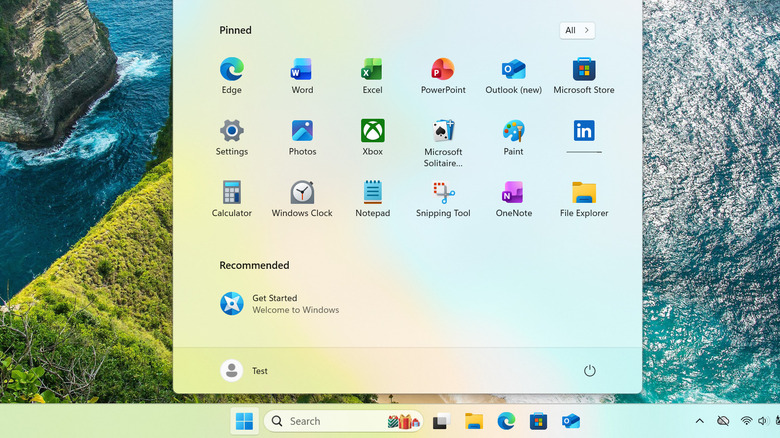Open File Explorer from the taskbar

click(x=474, y=421)
